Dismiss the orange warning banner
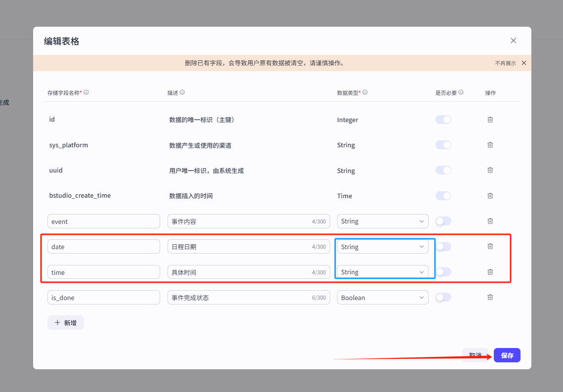This screenshot has width=563, height=392. tap(523, 63)
